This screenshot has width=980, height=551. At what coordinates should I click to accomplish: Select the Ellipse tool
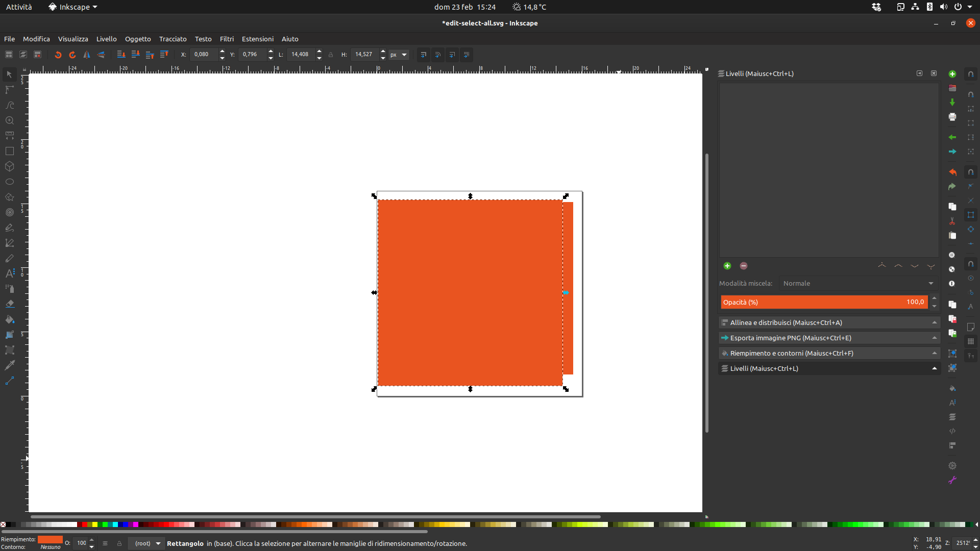[x=9, y=182]
